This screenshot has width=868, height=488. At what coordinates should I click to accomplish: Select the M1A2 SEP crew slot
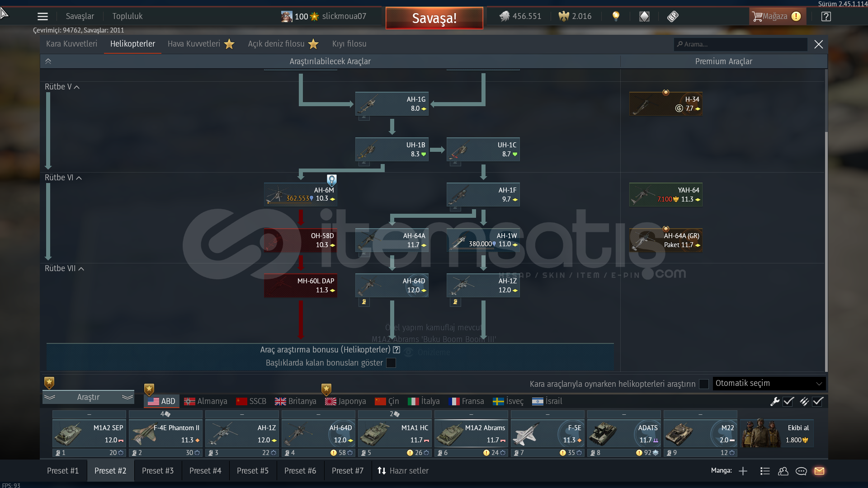[89, 434]
